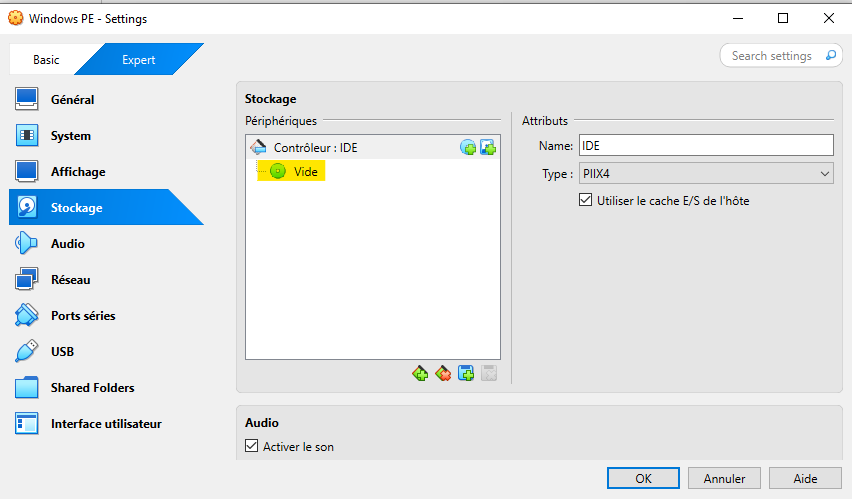852x499 pixels.
Task: Click the add attachment icon below list
Action: point(466,373)
